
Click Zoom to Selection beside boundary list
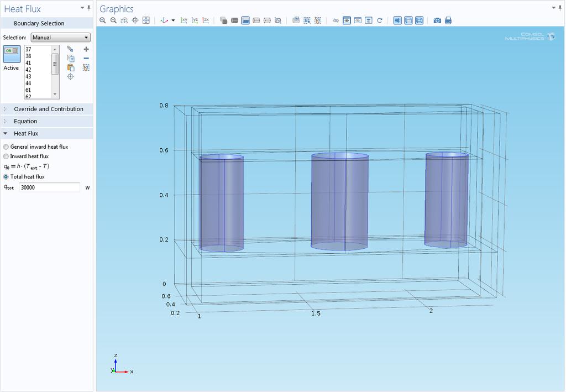click(x=70, y=76)
